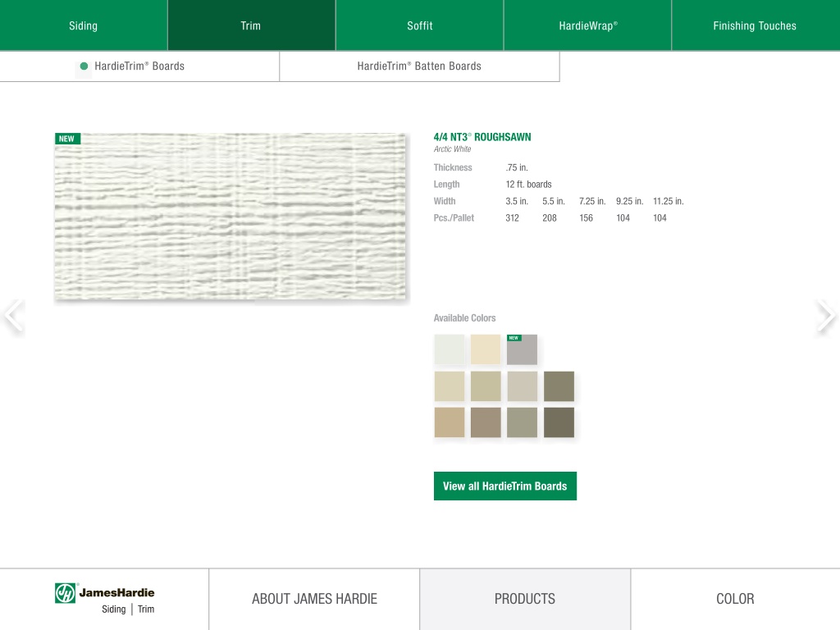Image resolution: width=840 pixels, height=630 pixels.
Task: Choose third swatch in second color row
Action: click(523, 386)
